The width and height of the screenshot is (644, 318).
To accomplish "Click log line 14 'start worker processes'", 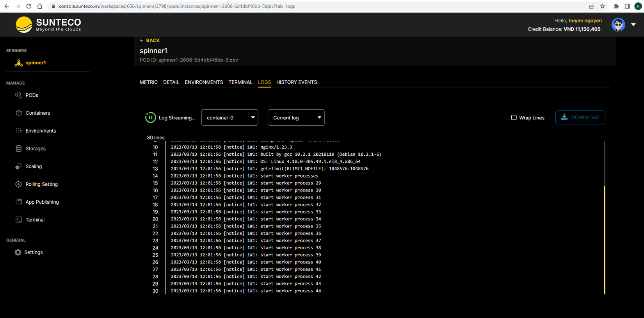I will pos(244,176).
